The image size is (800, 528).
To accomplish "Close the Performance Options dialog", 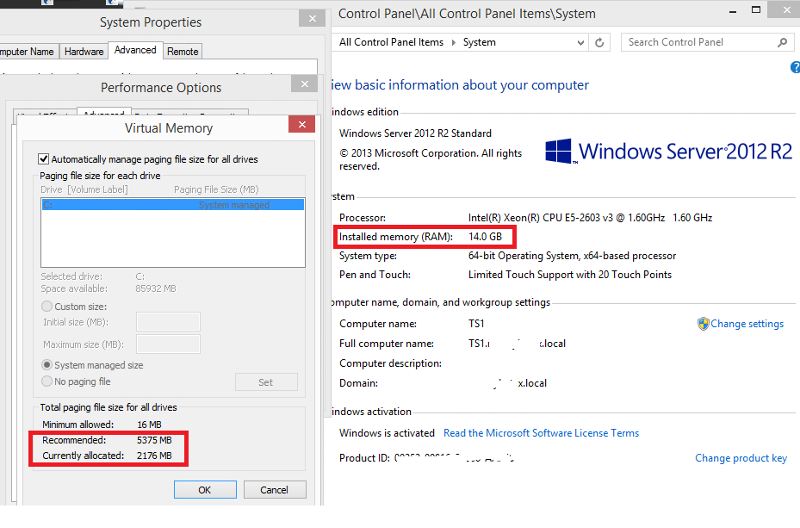I will 304,84.
